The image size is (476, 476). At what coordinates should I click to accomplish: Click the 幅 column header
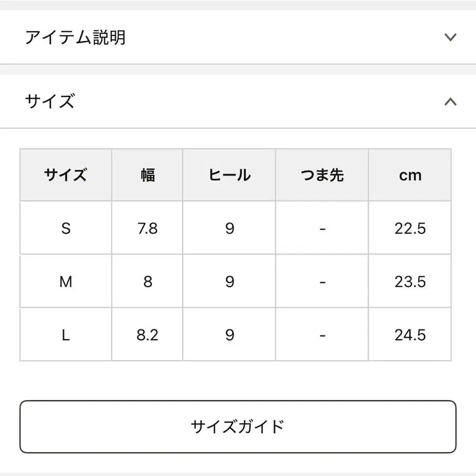[x=147, y=175]
